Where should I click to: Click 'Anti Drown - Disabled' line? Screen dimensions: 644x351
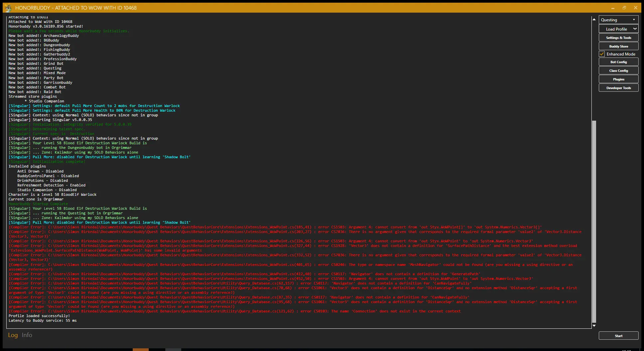pos(40,171)
